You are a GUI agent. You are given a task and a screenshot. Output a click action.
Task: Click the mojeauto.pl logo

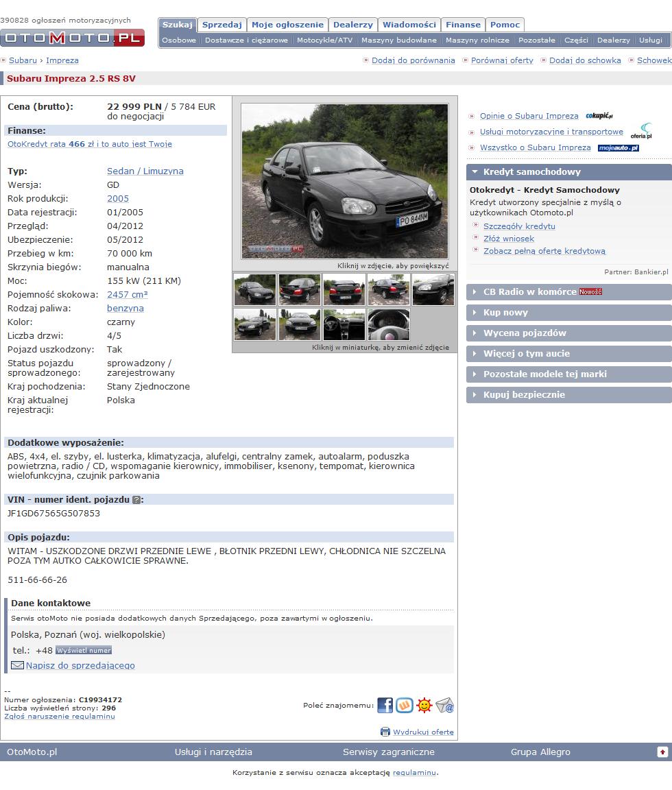(x=619, y=147)
